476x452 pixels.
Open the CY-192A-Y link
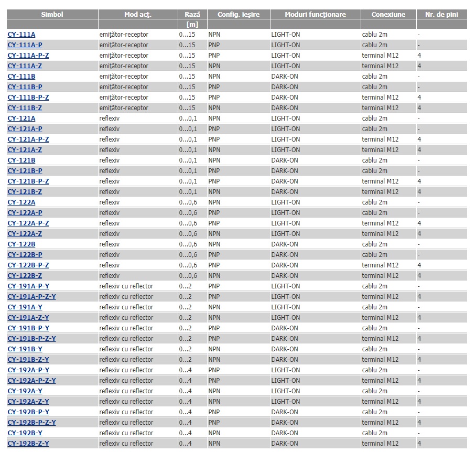point(25,391)
